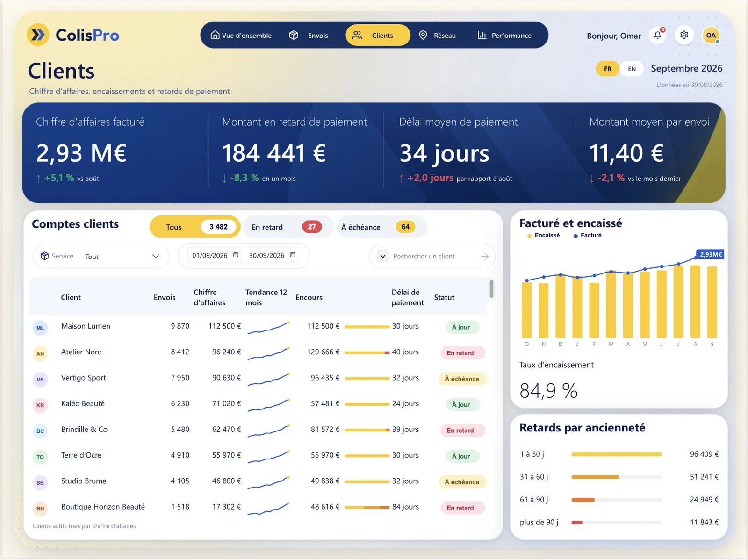Click the clients table vertical scrollbar

click(491, 289)
